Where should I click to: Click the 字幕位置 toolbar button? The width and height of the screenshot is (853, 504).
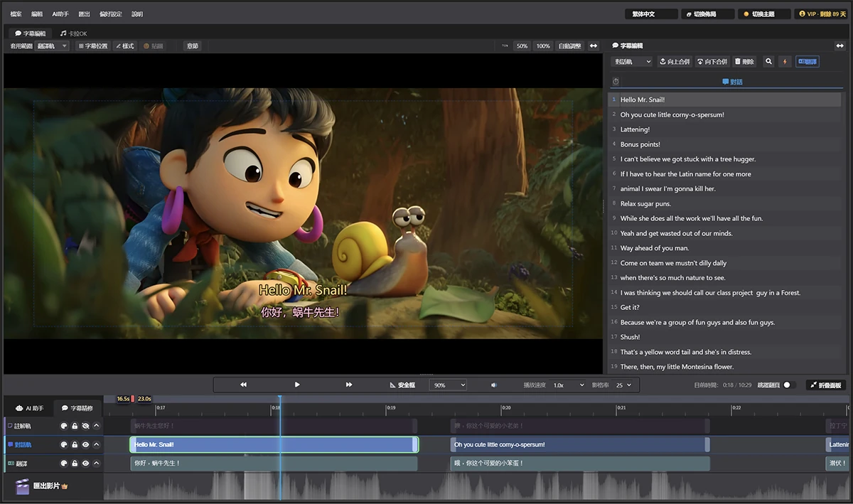pyautogui.click(x=93, y=45)
